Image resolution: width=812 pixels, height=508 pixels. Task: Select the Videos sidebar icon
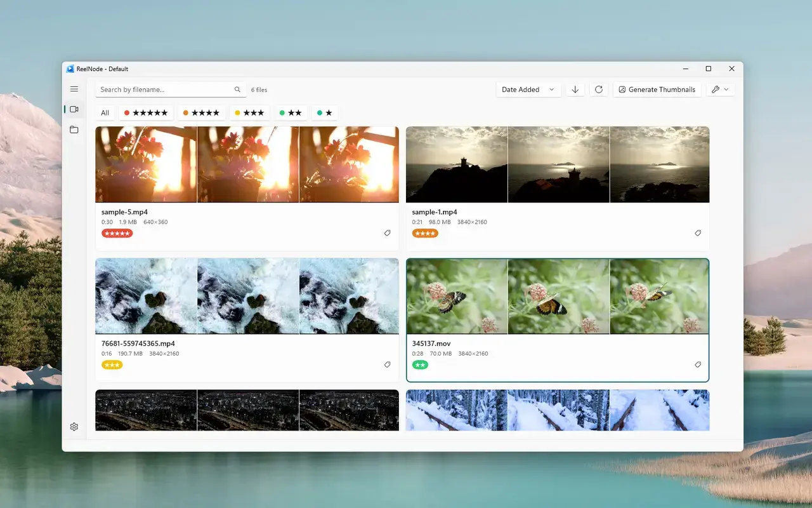pyautogui.click(x=74, y=109)
